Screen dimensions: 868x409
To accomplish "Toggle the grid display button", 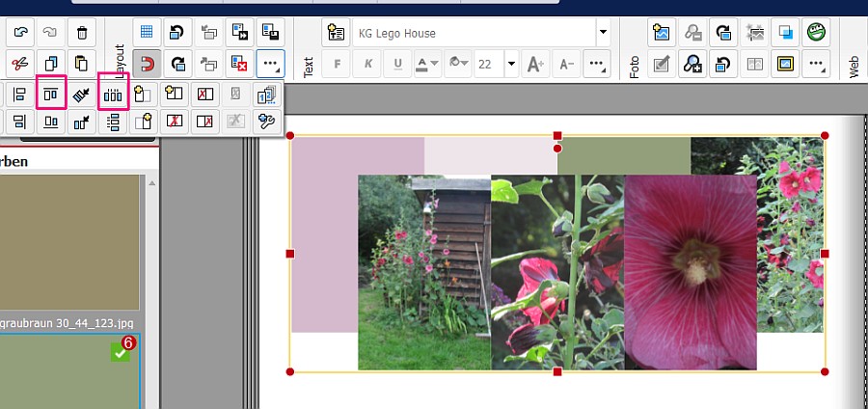I will click(147, 33).
